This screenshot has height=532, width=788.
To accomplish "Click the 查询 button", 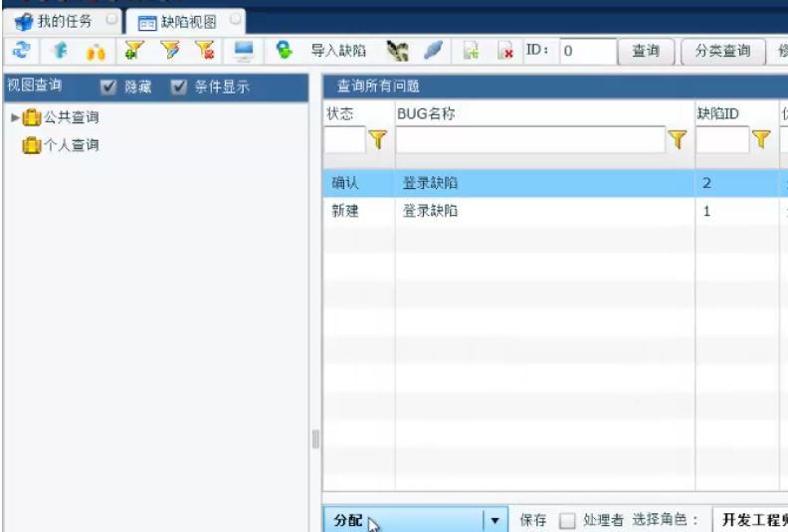I will [646, 52].
